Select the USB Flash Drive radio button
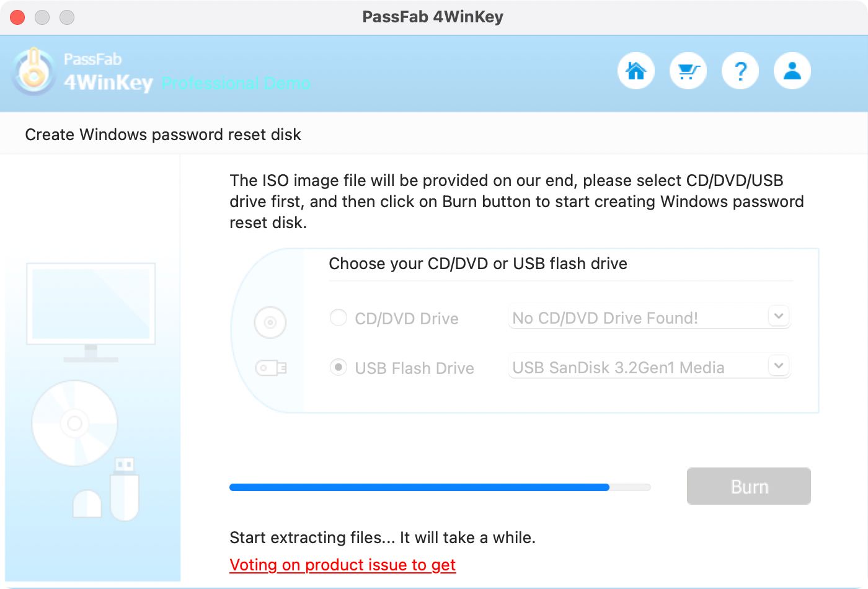 [x=338, y=367]
